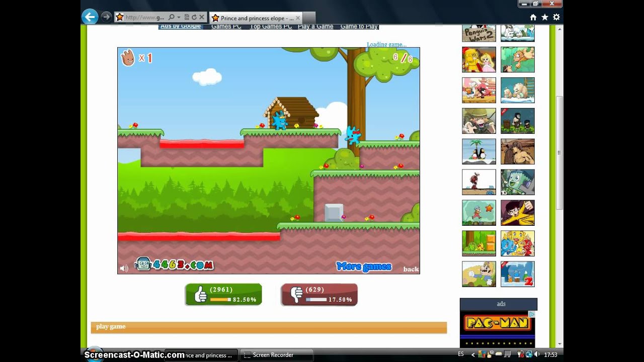Open the golden knight and princess thumbnail

click(x=479, y=60)
